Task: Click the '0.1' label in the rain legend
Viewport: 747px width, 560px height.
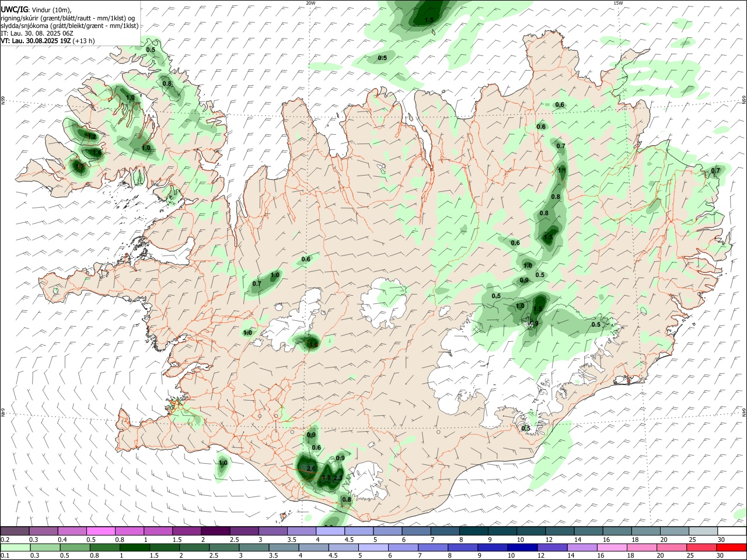Action: point(5,556)
